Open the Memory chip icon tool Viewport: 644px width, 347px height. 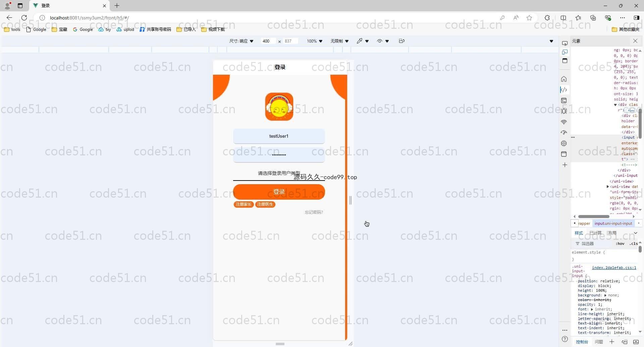pyautogui.click(x=564, y=143)
